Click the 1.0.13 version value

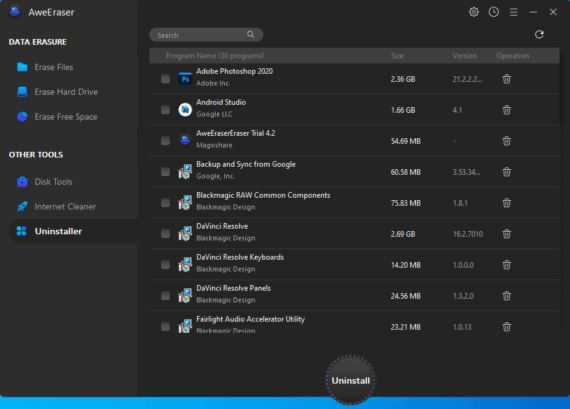[462, 327]
